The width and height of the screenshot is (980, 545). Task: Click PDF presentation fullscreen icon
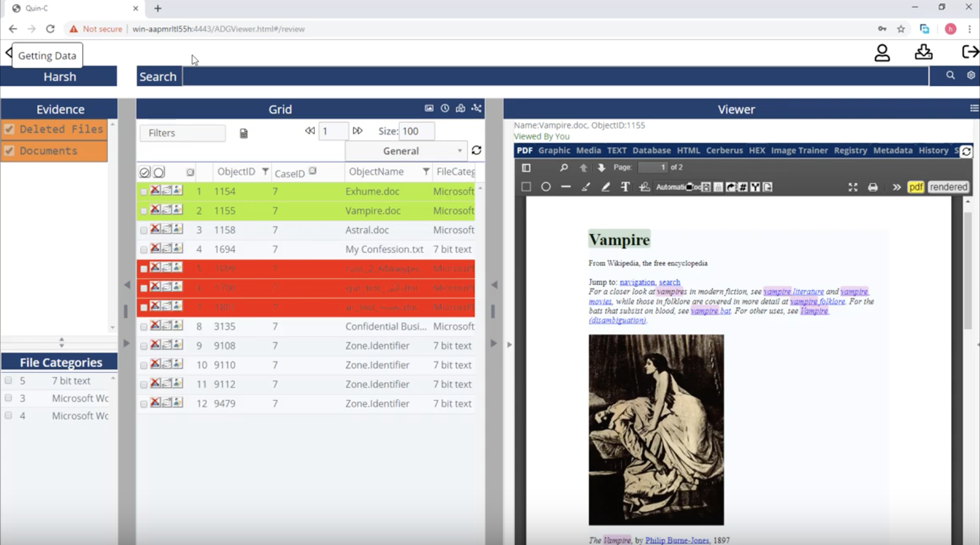pyautogui.click(x=853, y=187)
